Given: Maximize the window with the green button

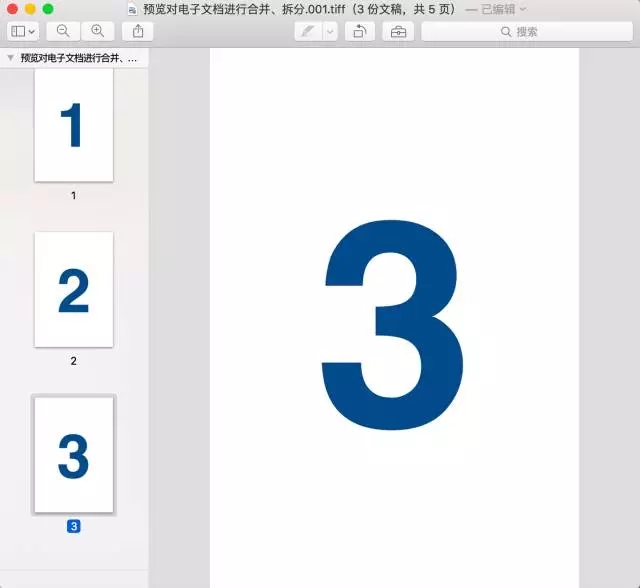Looking at the screenshot, I should (x=48, y=9).
